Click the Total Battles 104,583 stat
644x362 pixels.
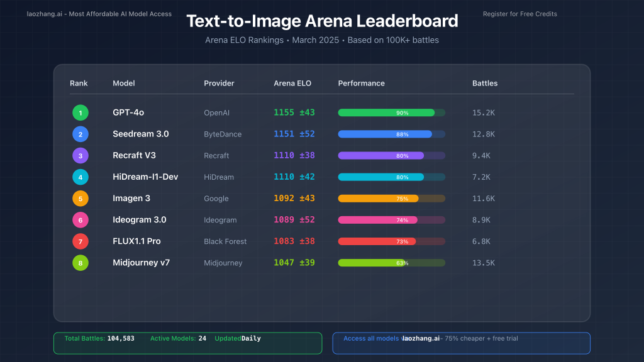[x=99, y=338]
